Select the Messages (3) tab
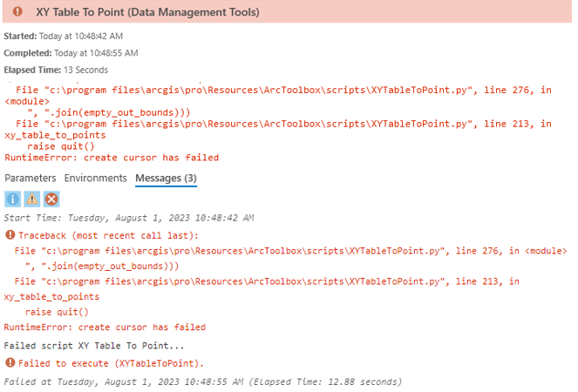The height and width of the screenshot is (392, 578). [x=166, y=179]
